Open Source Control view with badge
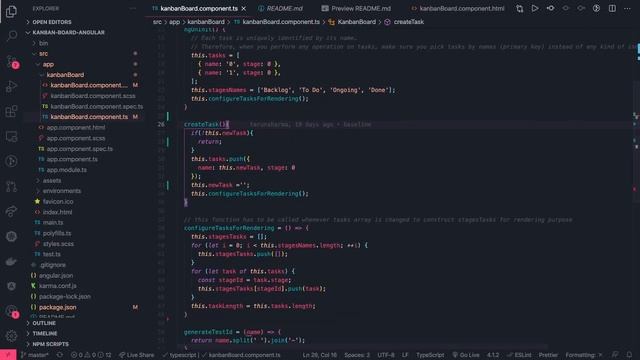Image resolution: width=640 pixels, height=360 pixels. point(11,61)
